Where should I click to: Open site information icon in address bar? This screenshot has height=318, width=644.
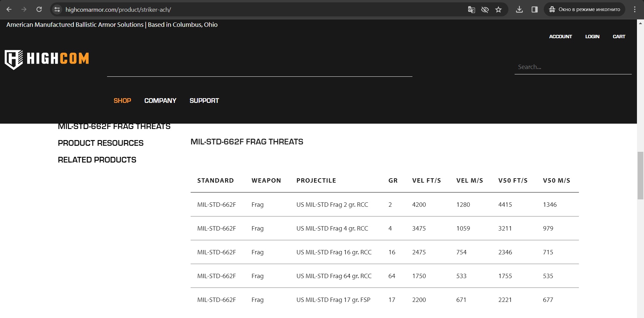57,9
